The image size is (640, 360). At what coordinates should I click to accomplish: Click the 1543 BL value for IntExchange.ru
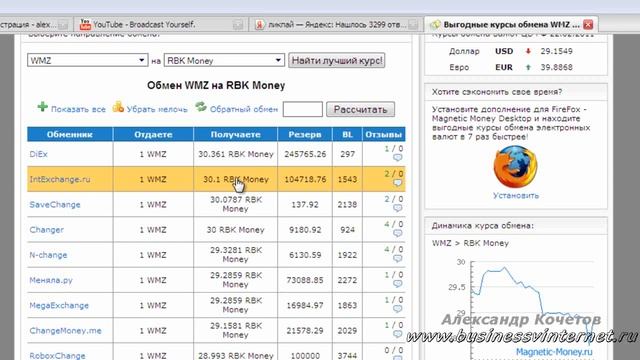(x=347, y=179)
